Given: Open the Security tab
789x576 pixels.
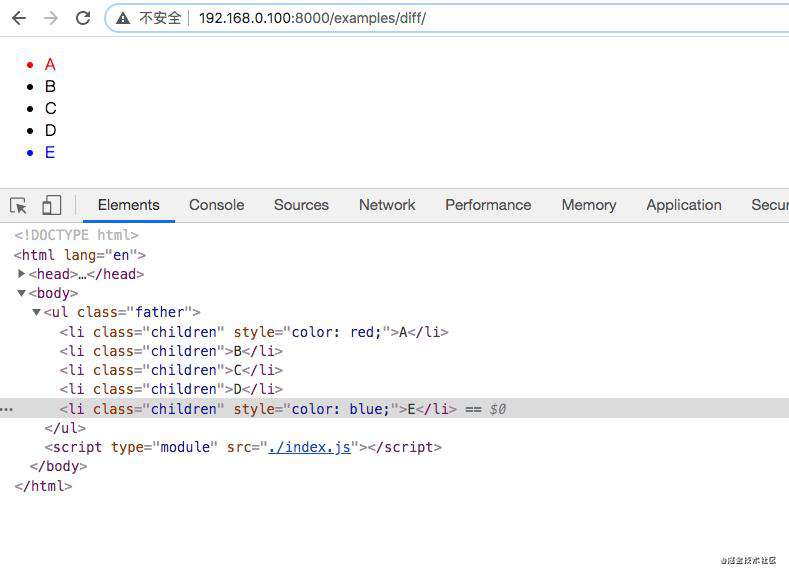Looking at the screenshot, I should 770,205.
